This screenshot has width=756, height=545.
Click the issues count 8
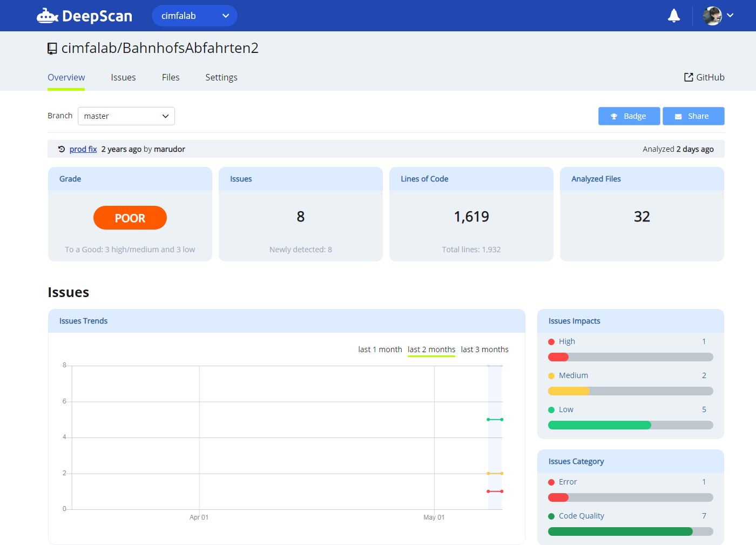pyautogui.click(x=301, y=217)
